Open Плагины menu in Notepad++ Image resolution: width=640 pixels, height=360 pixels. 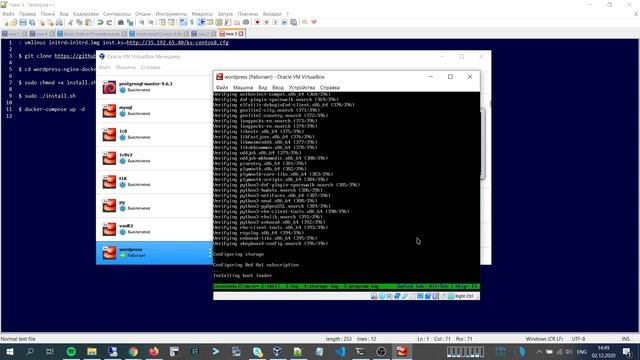point(248,14)
